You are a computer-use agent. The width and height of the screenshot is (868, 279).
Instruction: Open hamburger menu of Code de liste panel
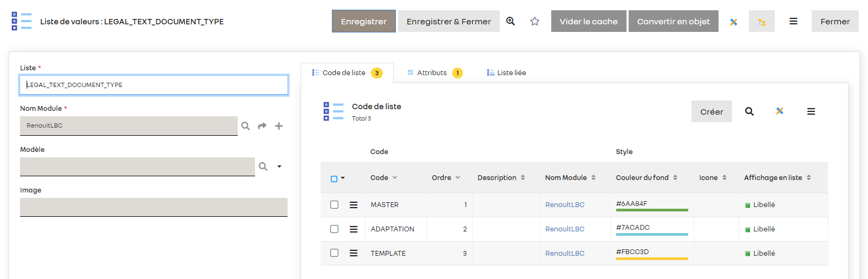(811, 111)
